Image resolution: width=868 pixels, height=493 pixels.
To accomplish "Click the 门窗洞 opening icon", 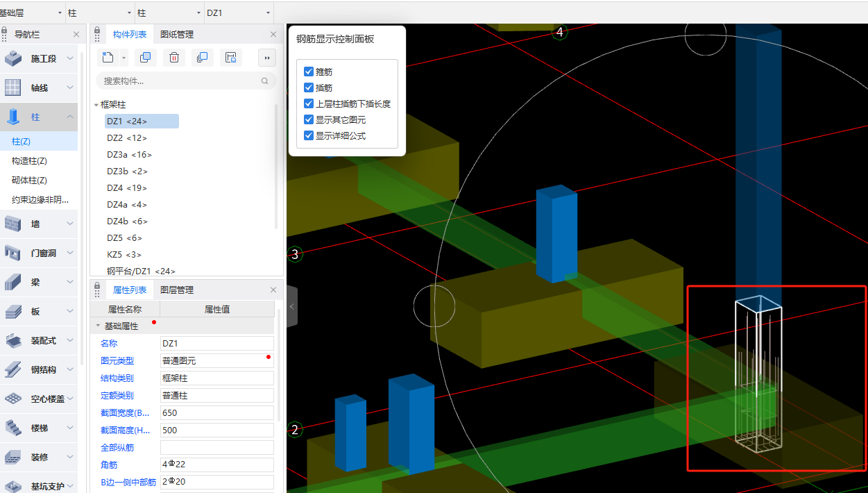I will (13, 253).
